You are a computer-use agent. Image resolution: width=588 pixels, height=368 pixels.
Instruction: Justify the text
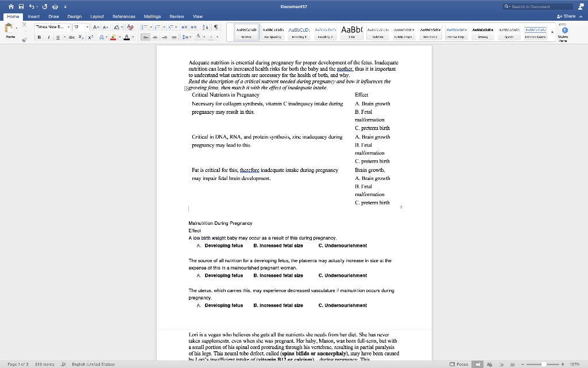tap(174, 37)
